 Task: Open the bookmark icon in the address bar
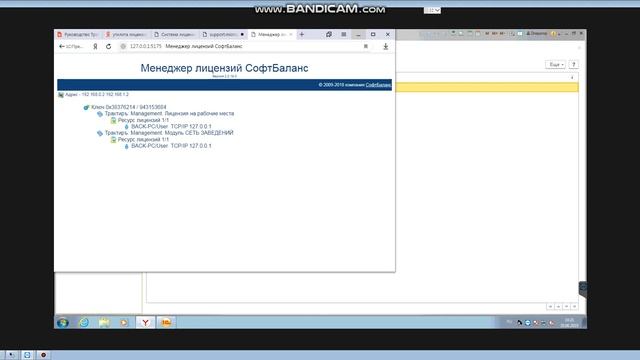pos(366,47)
